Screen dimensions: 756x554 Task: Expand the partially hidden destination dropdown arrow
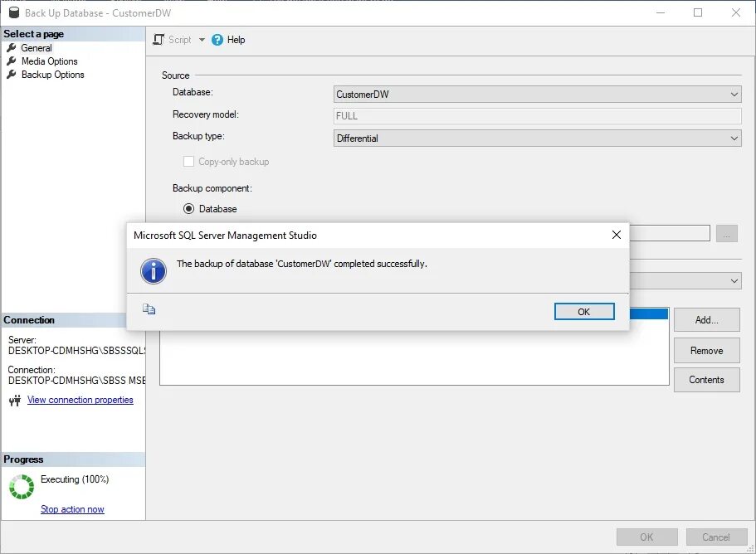pyautogui.click(x=734, y=281)
